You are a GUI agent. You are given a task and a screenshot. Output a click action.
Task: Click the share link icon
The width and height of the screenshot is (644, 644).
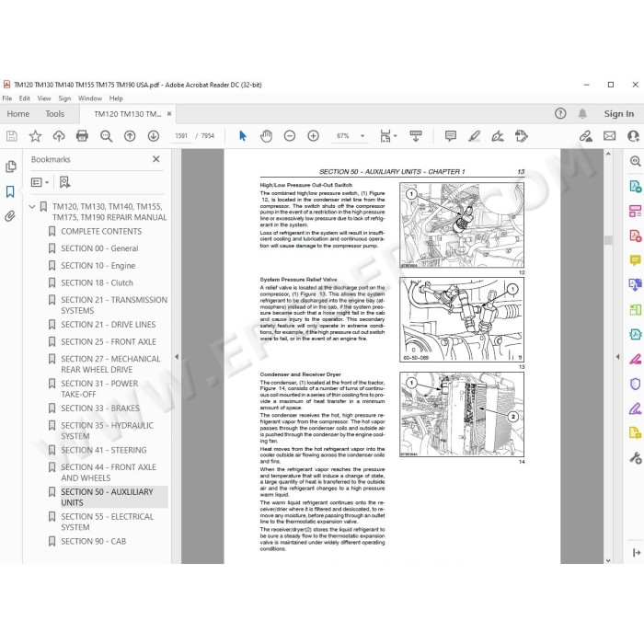click(586, 136)
